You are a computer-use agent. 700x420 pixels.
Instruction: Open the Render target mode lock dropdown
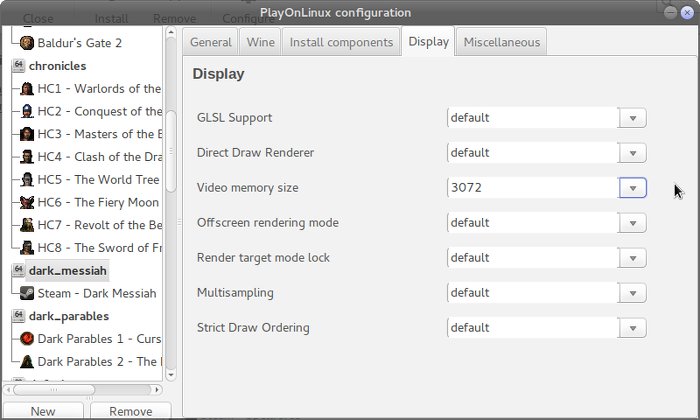633,258
